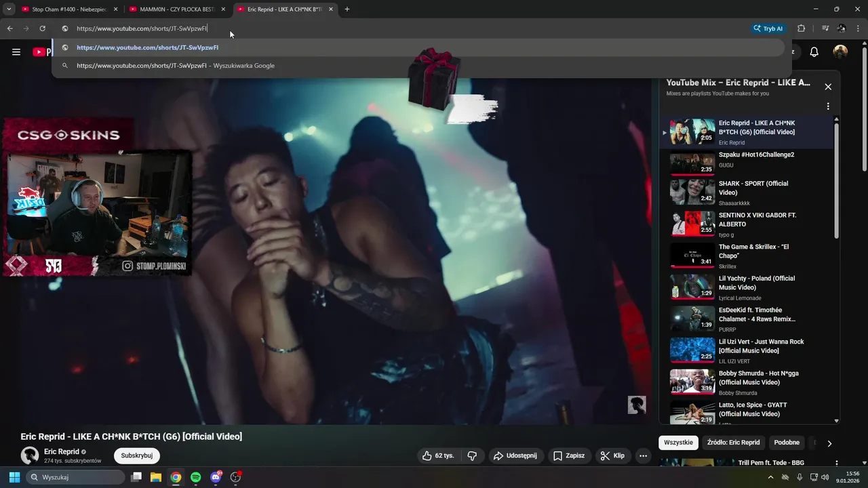The width and height of the screenshot is (868, 488).
Task: Go back with the browser back arrow
Action: [x=9, y=28]
